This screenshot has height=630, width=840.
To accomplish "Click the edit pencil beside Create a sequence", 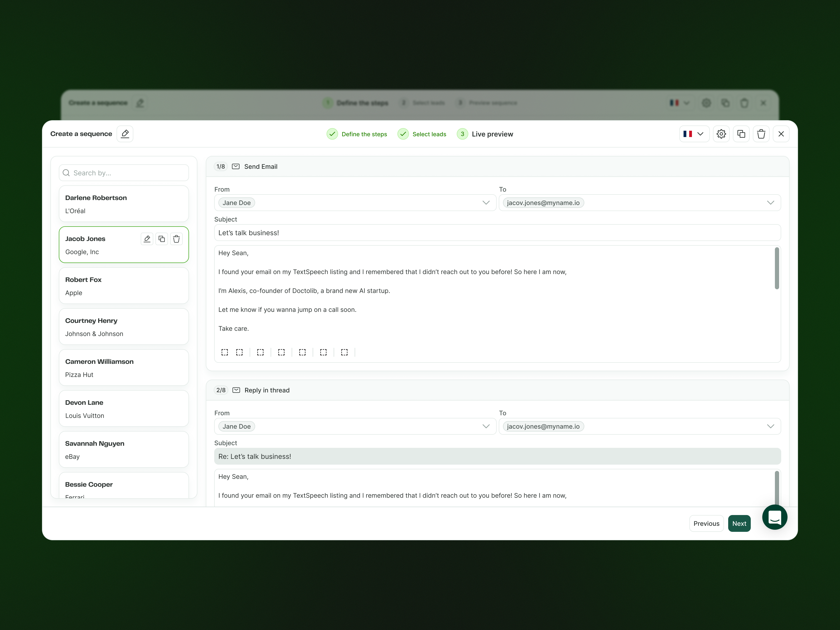I will 125,134.
